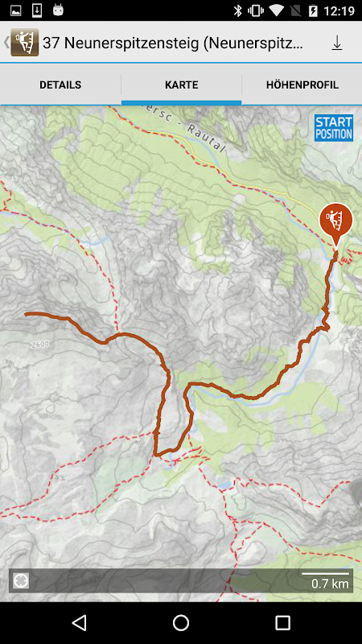This screenshot has width=362, height=644.
Task: Open the DETAILS tab
Action: pos(60,85)
